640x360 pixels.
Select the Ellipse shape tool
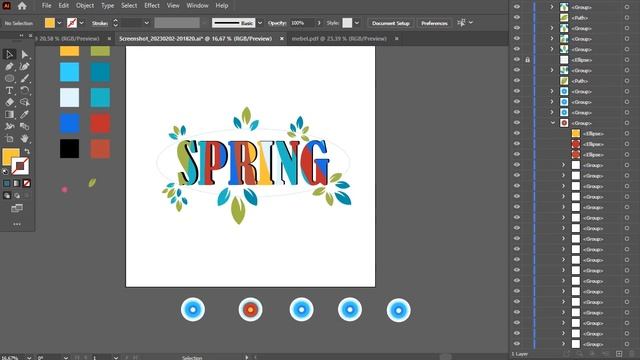point(9,78)
